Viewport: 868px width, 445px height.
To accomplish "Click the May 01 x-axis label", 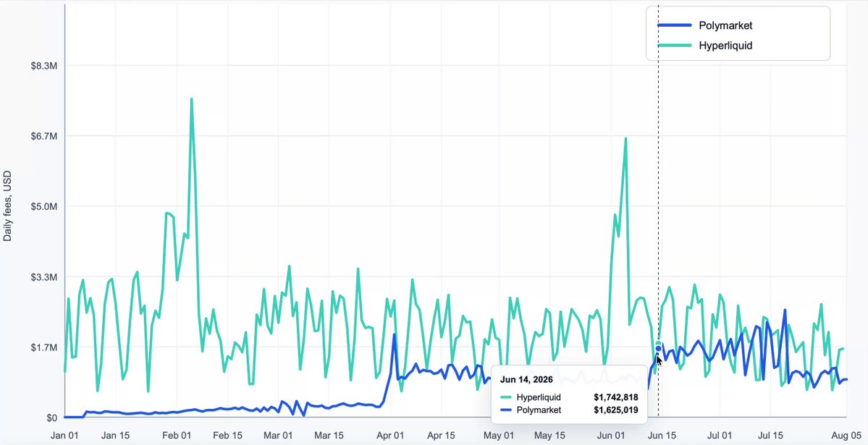I will point(500,436).
